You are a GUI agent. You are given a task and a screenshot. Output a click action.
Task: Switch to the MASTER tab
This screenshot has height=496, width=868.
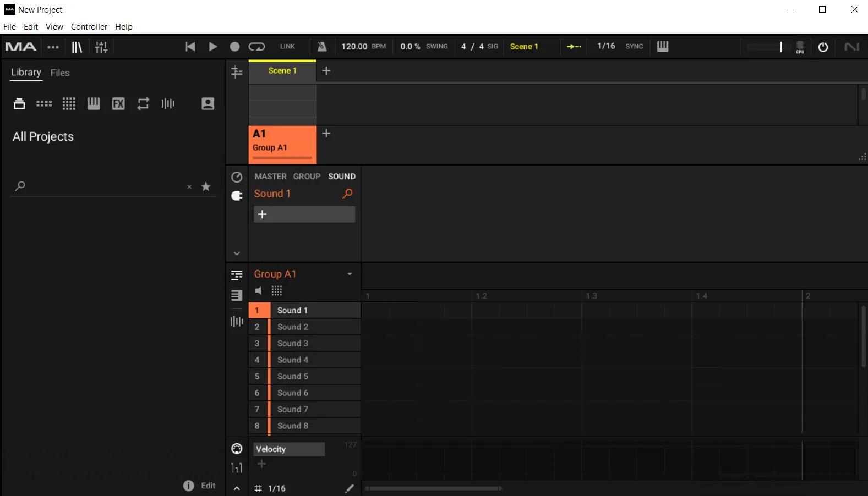point(270,177)
